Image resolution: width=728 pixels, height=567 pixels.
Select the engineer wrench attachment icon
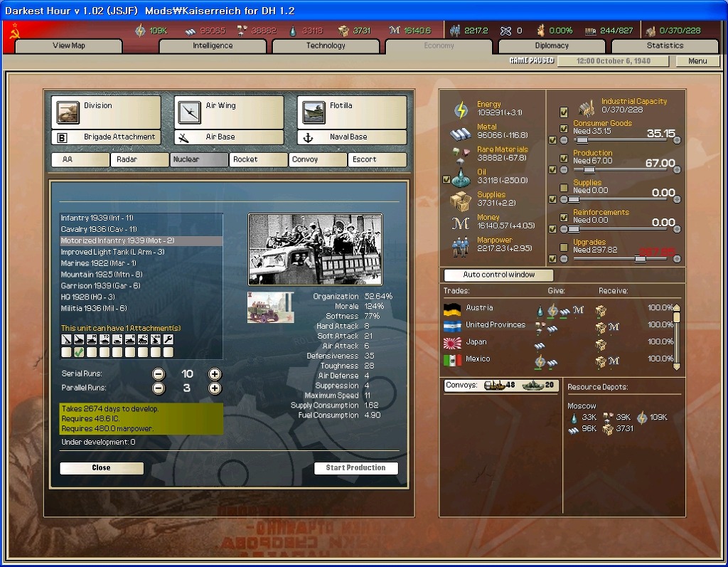coord(168,340)
